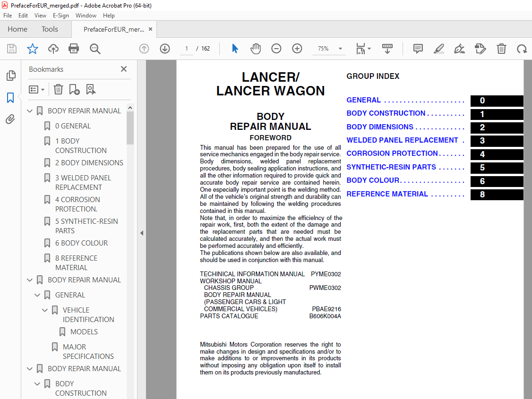
Task: Collapse VEHICLE IDENTIFICATION bookmark
Action: click(x=45, y=310)
